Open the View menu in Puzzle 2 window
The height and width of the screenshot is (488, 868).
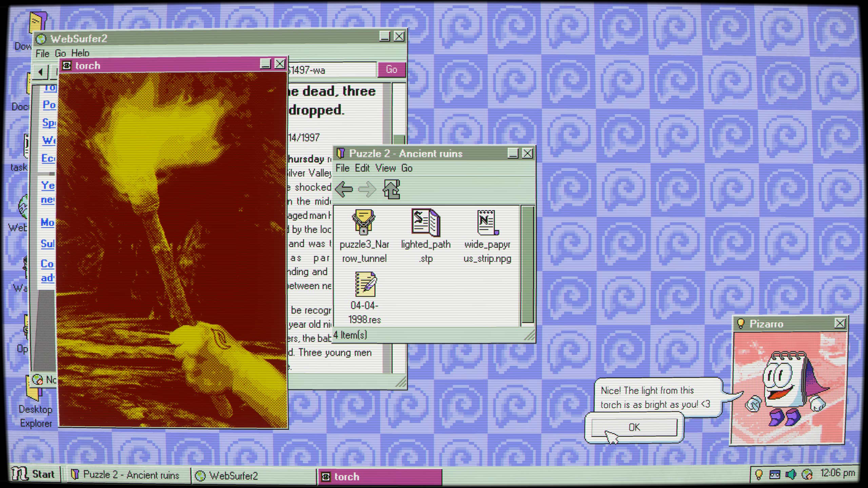pos(385,168)
